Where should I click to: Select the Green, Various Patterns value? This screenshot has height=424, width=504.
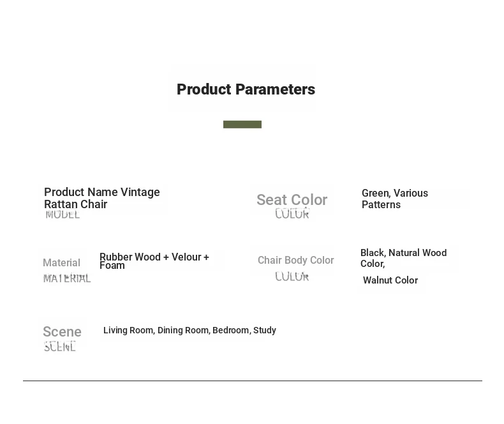tap(394, 199)
